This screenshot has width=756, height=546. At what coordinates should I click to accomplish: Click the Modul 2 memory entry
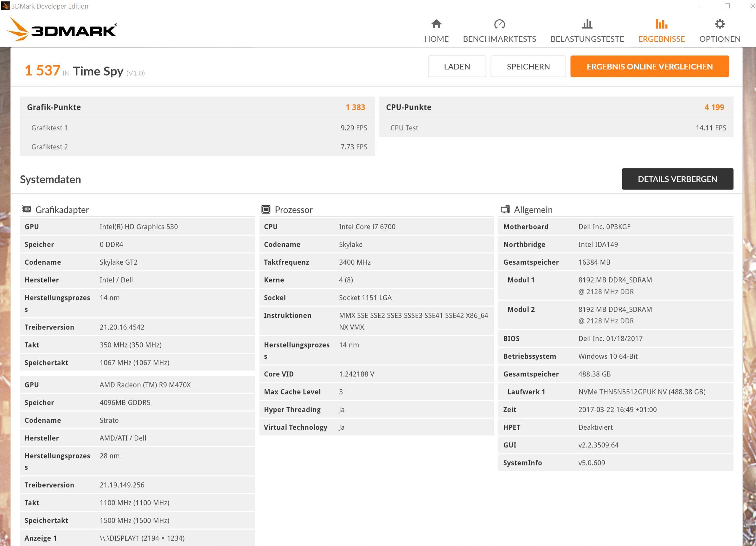(x=615, y=315)
